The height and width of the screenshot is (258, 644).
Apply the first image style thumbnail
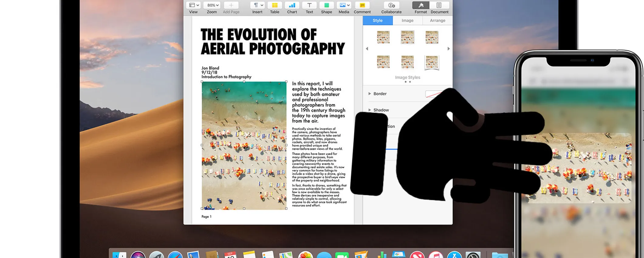click(x=383, y=37)
